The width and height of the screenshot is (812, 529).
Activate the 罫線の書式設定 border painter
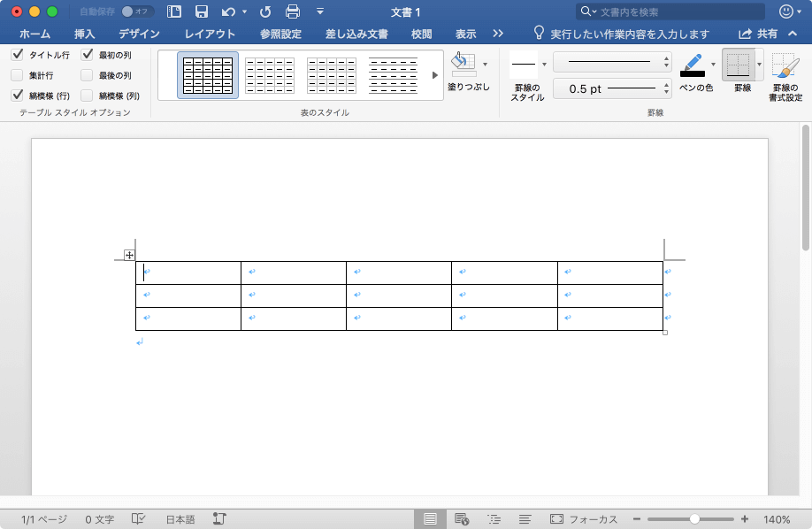[x=785, y=76]
